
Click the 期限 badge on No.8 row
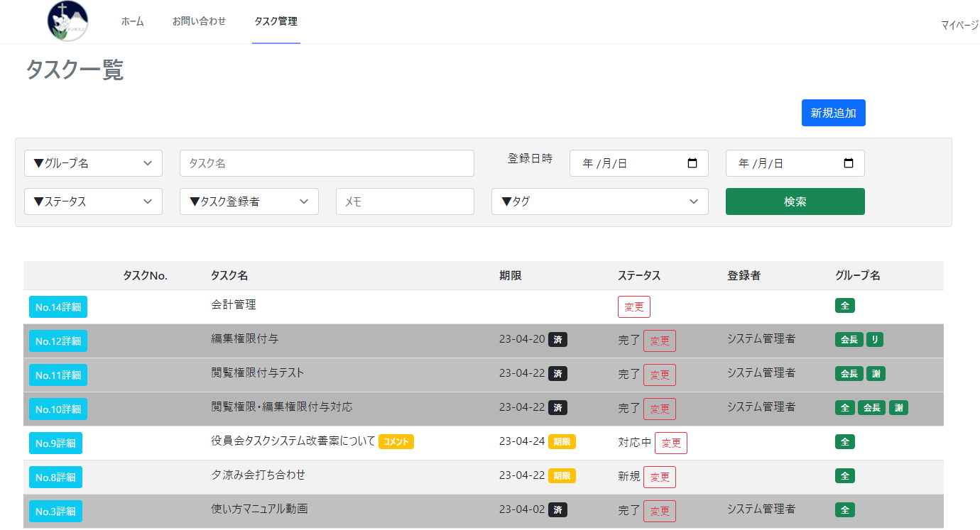click(562, 476)
